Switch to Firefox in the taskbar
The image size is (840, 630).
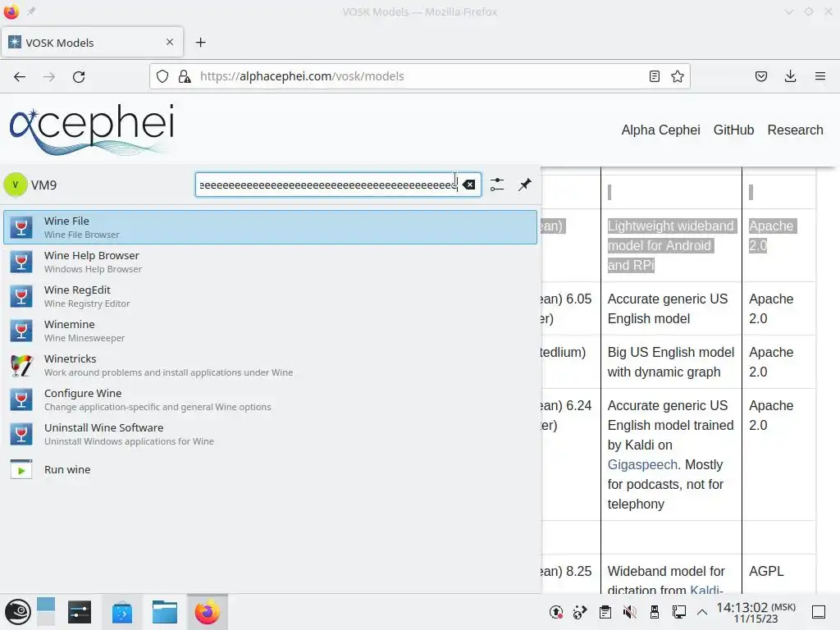point(208,612)
